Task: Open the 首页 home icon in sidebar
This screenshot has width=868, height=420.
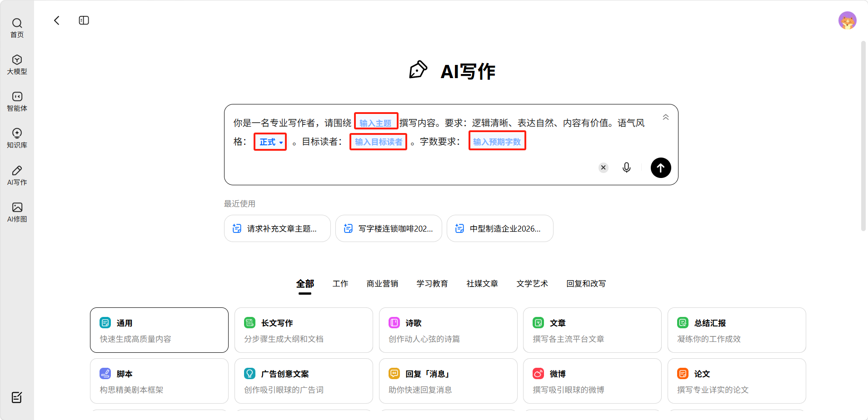Action: [17, 28]
